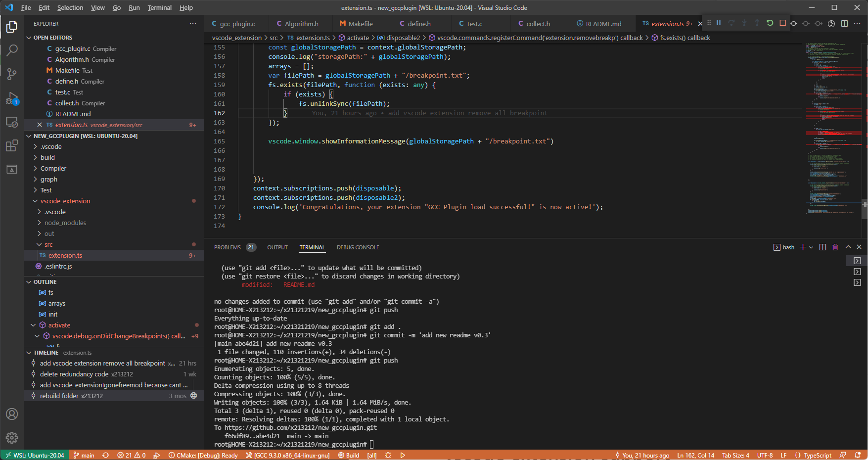
Task: Pause the debug session
Action: point(719,23)
